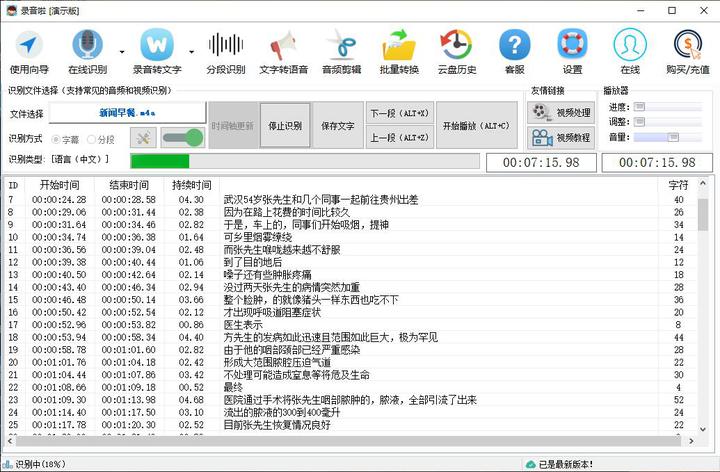720x472 pixels.
Task: Adjust the 进度 player progress slider
Action: point(668,107)
